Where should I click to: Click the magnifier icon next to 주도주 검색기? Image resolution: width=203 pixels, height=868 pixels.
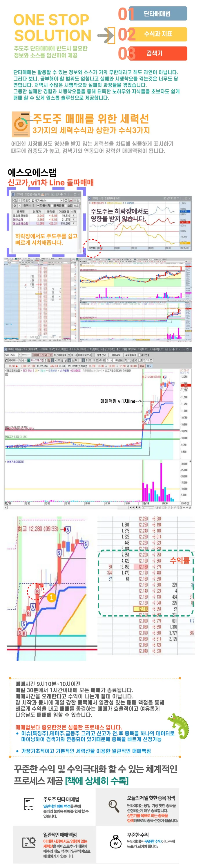(x=15, y=201)
